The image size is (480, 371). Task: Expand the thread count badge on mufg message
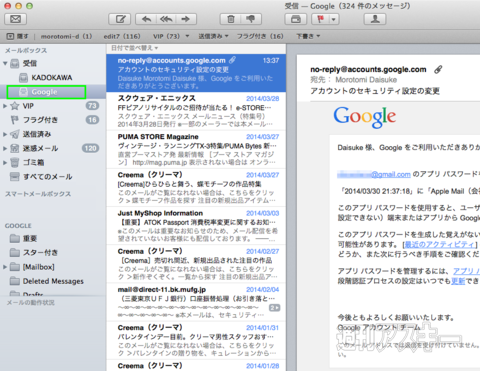(275, 308)
